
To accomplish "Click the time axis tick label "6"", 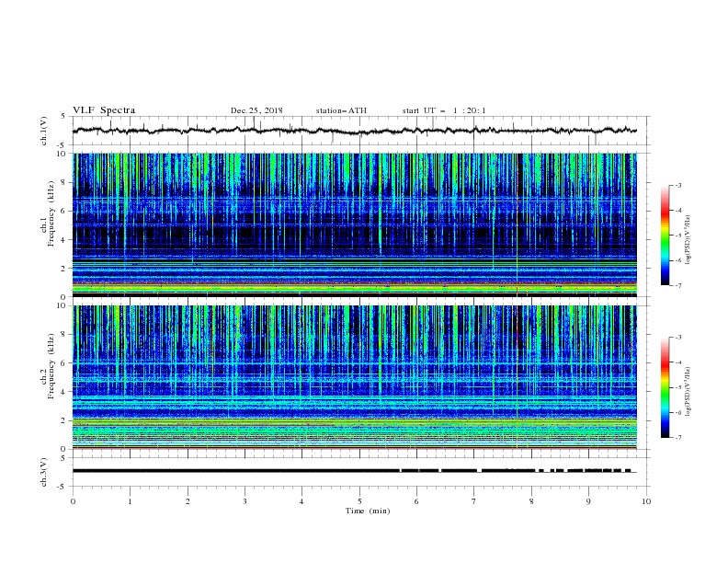I will [416, 501].
